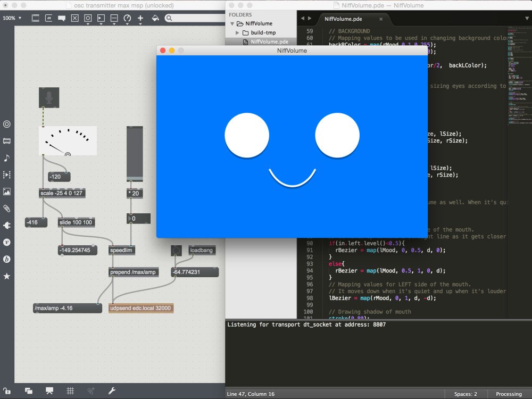Click the loadbang object in Max patcher
532x399 pixels.
pos(202,251)
